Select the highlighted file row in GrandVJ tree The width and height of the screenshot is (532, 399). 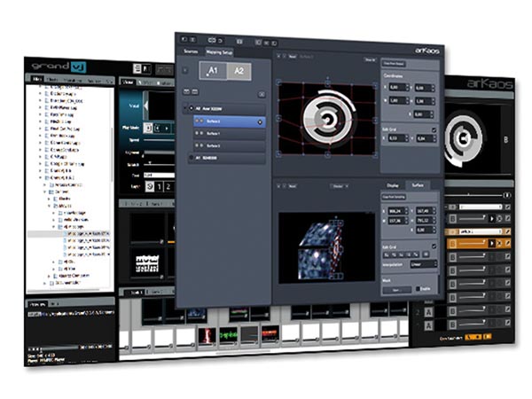tap(69, 234)
